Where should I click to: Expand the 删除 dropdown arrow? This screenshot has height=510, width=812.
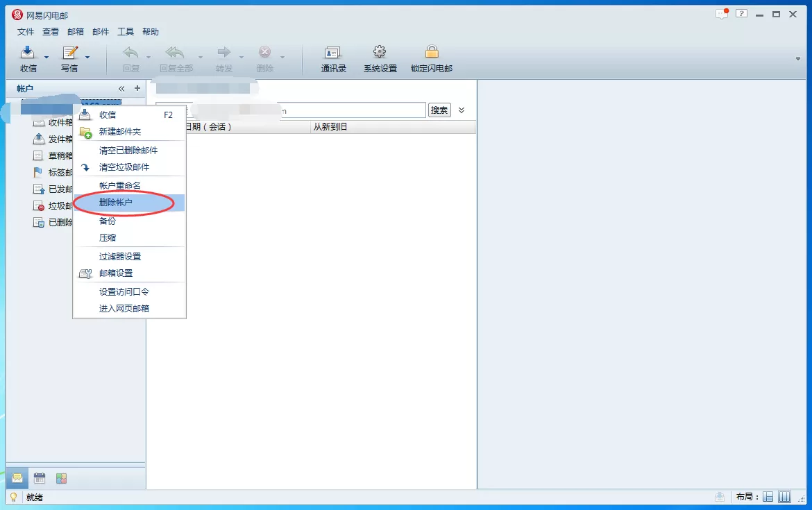coord(282,57)
